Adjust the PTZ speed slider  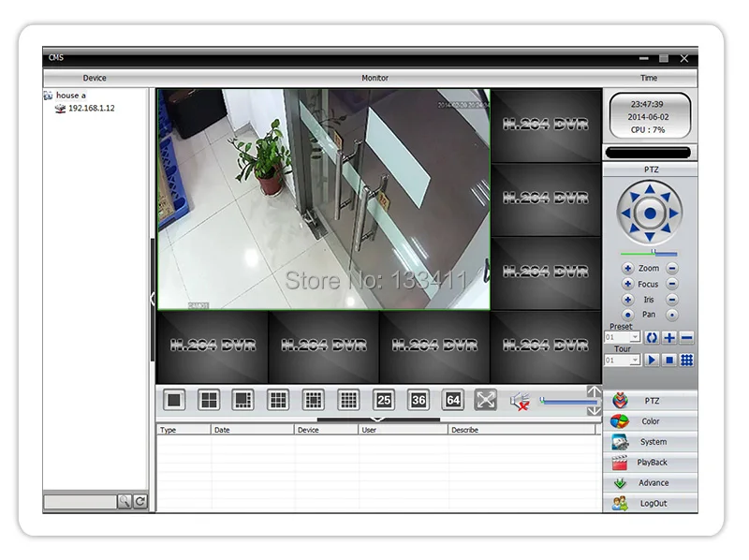pyautogui.click(x=649, y=253)
